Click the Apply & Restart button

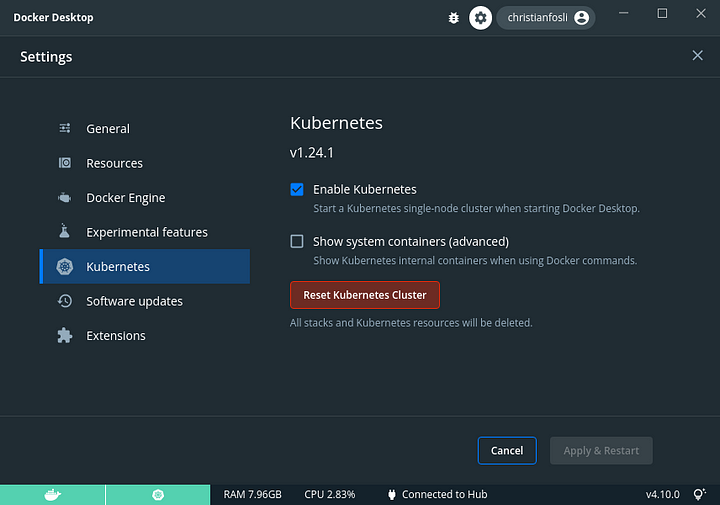(601, 451)
